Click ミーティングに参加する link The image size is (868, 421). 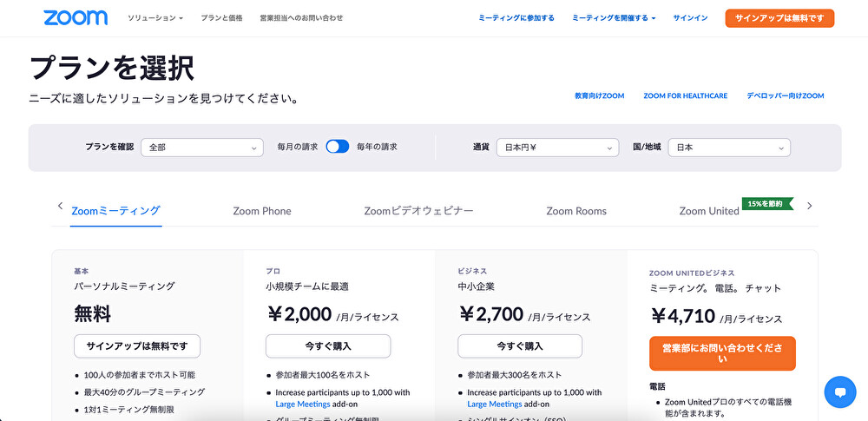coord(516,18)
